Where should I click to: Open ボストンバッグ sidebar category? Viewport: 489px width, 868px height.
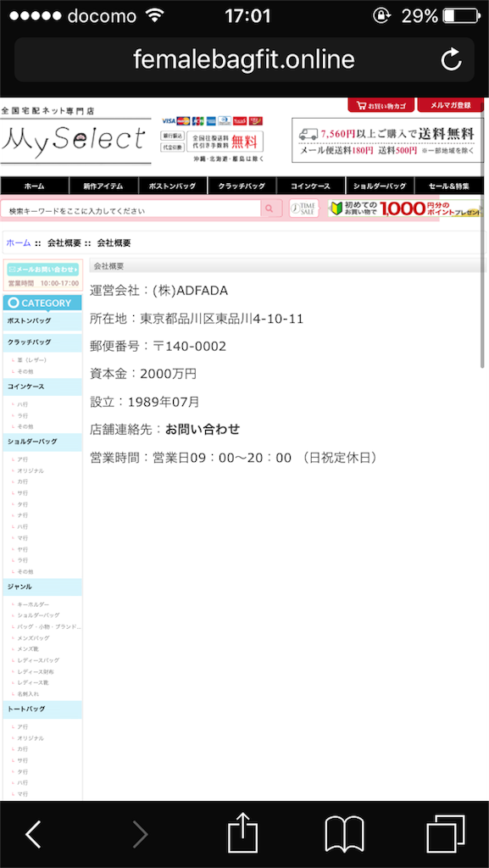click(x=42, y=320)
